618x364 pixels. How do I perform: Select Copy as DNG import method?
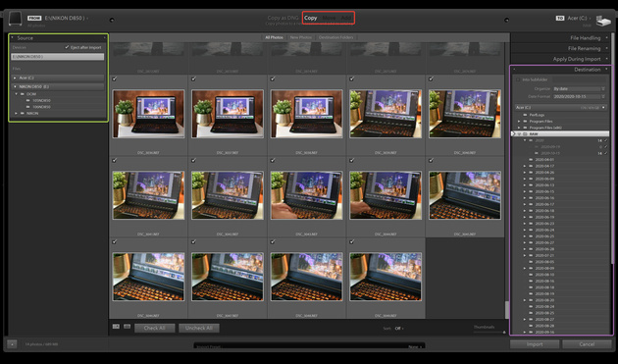pos(283,18)
